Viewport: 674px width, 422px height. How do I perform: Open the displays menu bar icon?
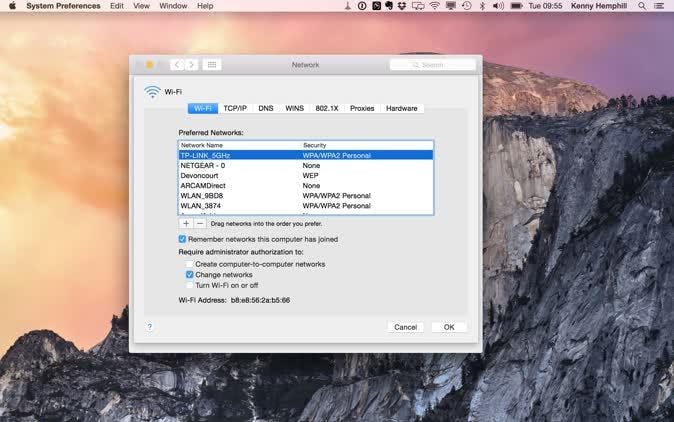coord(418,6)
